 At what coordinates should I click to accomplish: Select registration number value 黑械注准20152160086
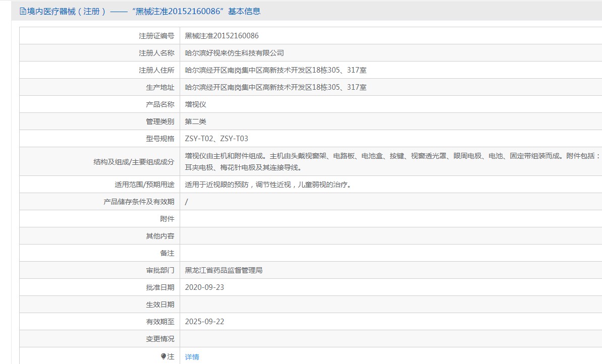(x=222, y=36)
